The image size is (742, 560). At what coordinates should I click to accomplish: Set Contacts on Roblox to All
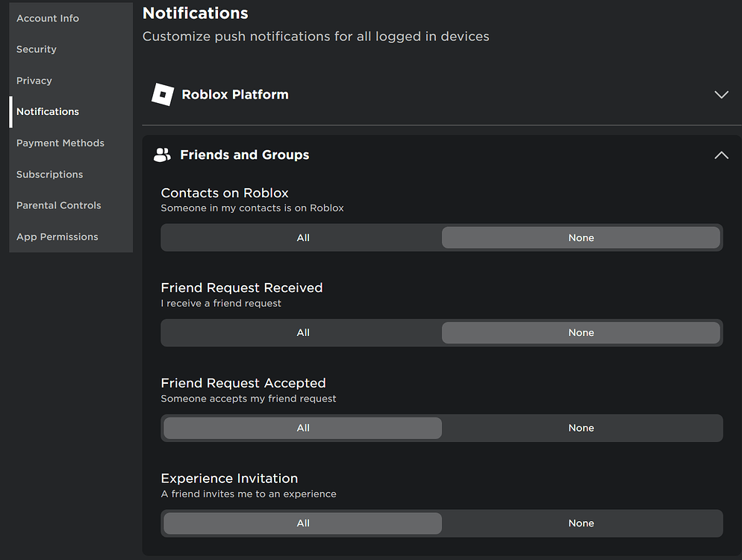303,237
